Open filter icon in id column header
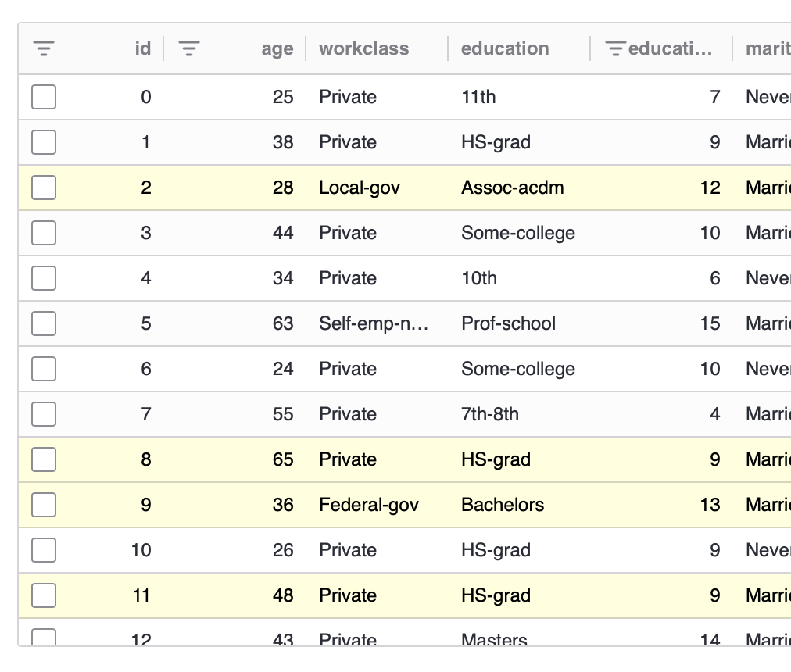The height and width of the screenshot is (672, 791). pyautogui.click(x=44, y=48)
